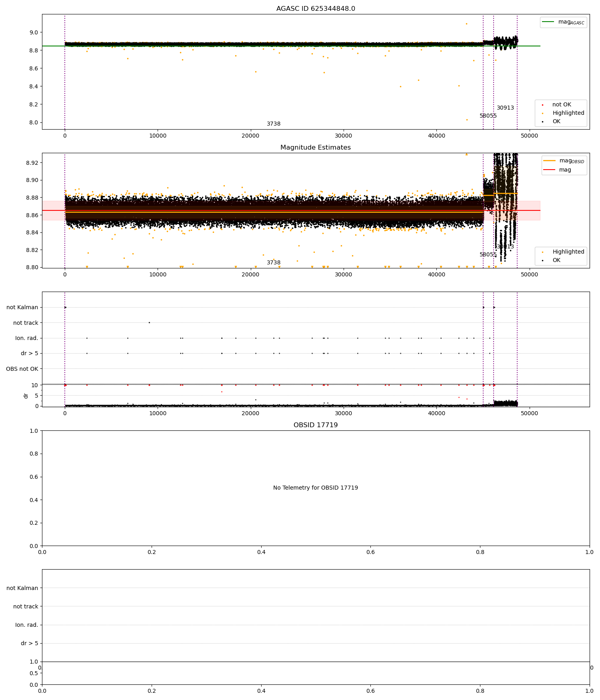Click the 8.80 y-axis tick label
Screen dimensions: 600x700
click(x=32, y=268)
